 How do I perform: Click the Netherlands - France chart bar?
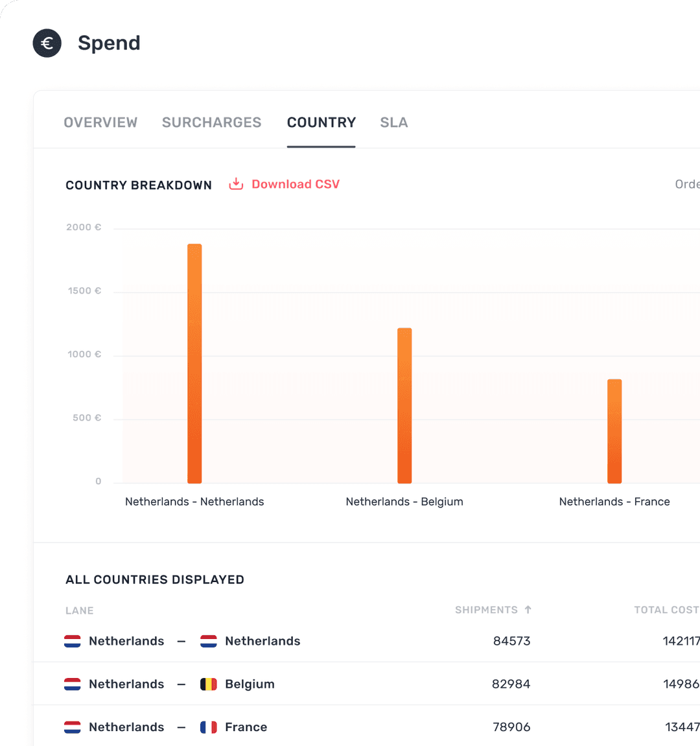click(614, 431)
